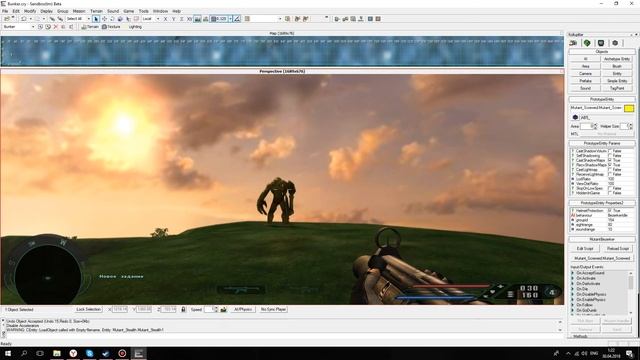Toggle the HiddenInGame checkbox
The width and height of the screenshot is (640, 360).
[x=610, y=193]
